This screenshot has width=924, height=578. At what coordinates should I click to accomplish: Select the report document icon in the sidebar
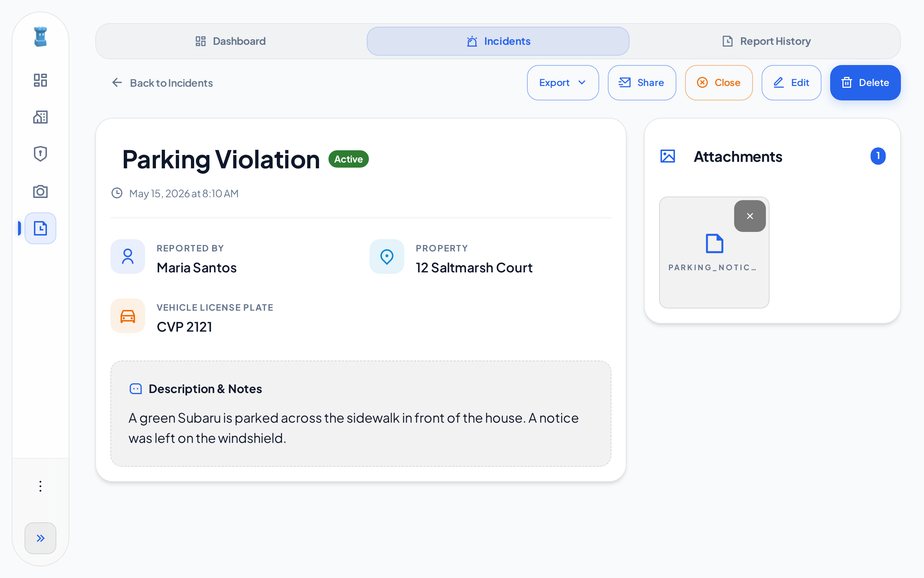[40, 228]
